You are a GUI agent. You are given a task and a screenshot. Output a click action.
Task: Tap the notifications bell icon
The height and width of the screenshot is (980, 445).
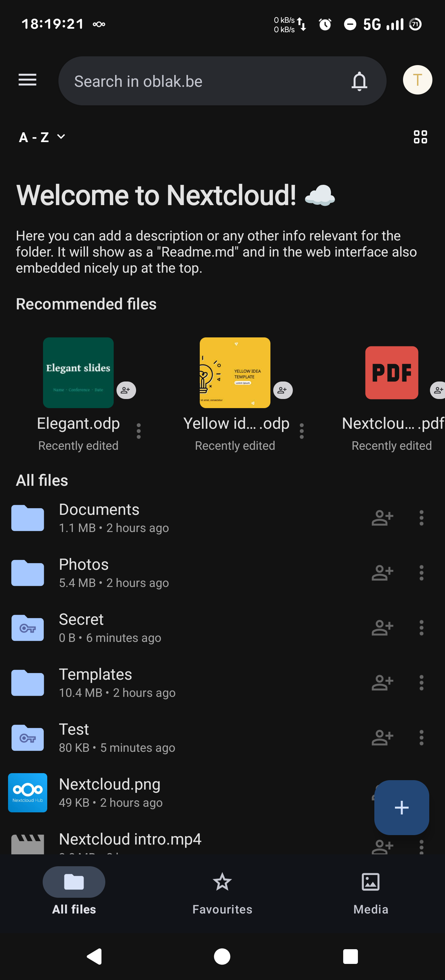(x=359, y=81)
